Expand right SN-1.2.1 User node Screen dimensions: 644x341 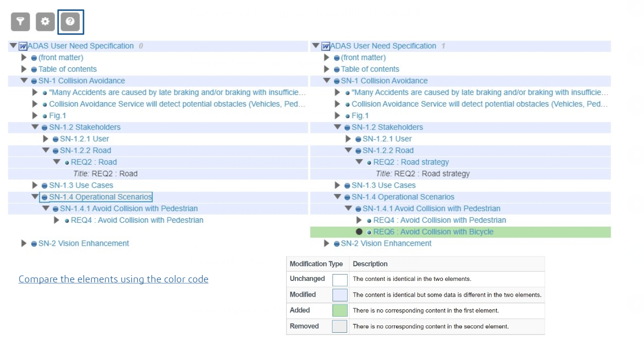tap(349, 139)
